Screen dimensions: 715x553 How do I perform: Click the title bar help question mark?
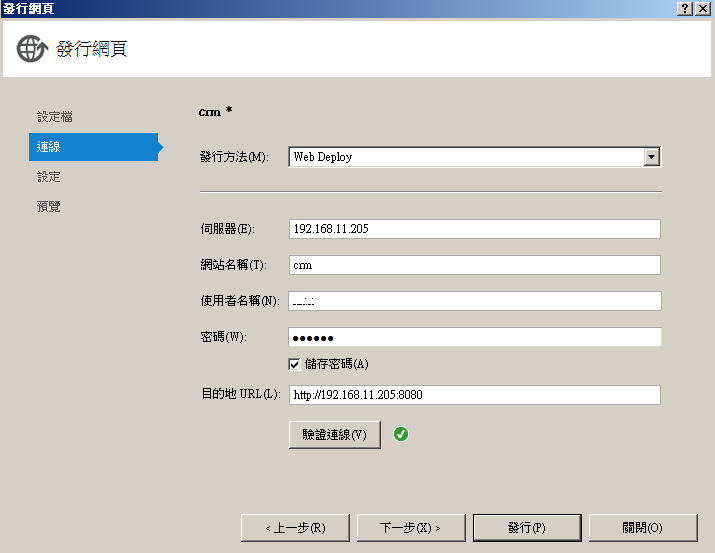(685, 8)
